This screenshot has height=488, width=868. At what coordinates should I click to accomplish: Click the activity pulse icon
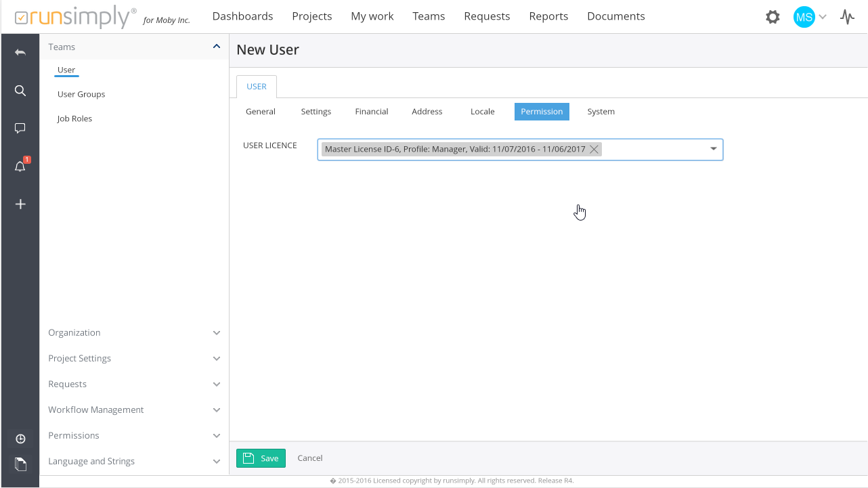(847, 17)
